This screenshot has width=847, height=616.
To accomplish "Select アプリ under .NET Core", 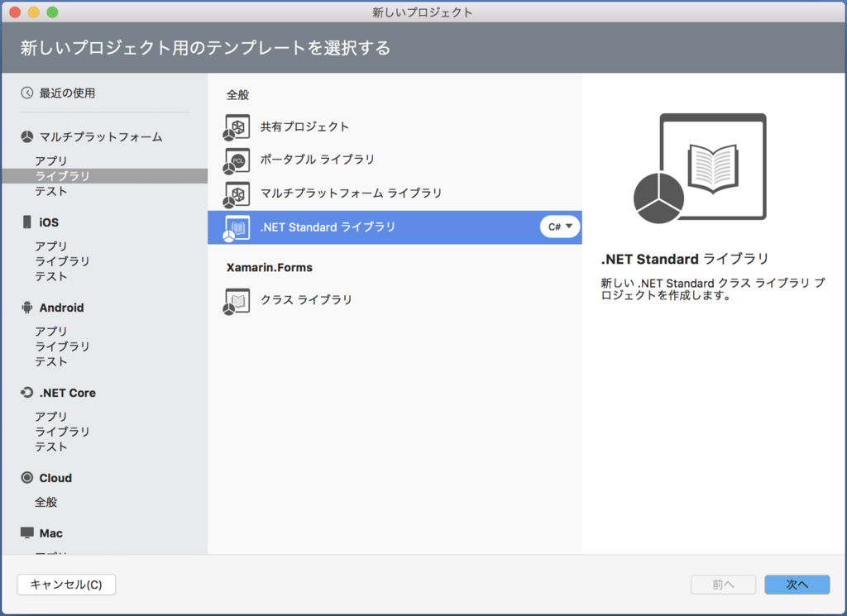I will click(51, 417).
